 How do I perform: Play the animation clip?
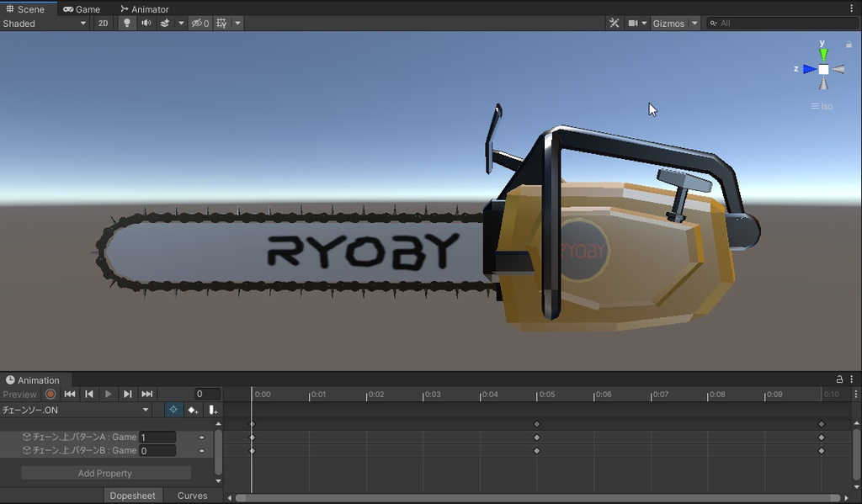click(108, 394)
